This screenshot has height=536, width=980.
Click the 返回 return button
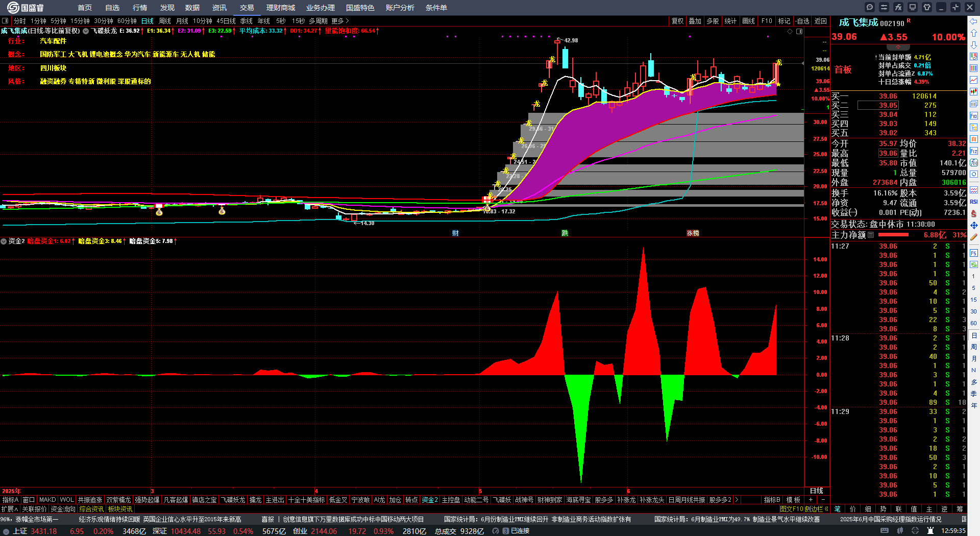point(821,21)
